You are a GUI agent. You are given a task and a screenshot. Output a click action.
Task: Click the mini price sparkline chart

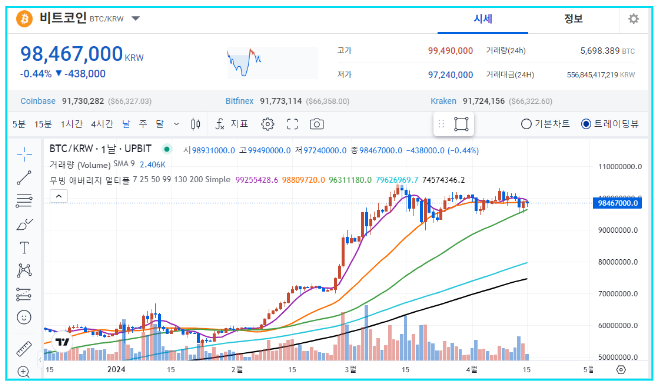(272, 63)
